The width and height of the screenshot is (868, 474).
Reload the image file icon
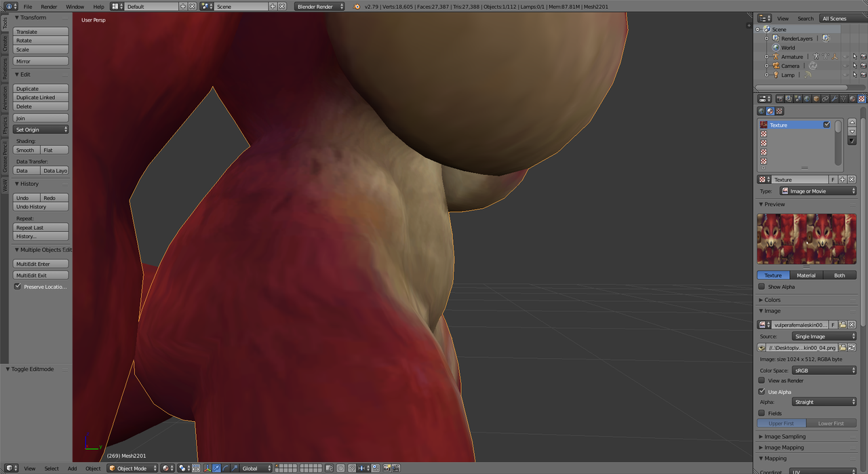coord(852,348)
